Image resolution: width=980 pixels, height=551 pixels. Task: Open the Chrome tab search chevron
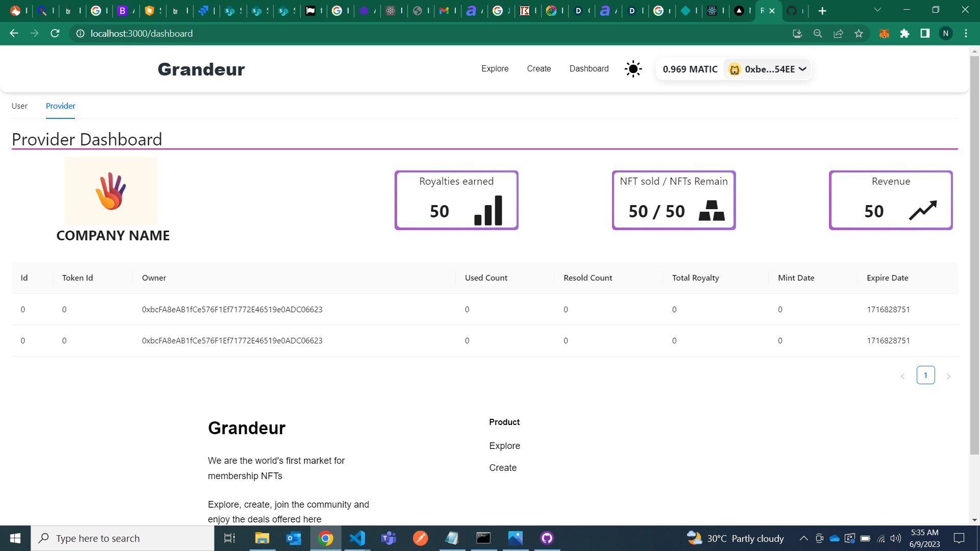(x=877, y=10)
